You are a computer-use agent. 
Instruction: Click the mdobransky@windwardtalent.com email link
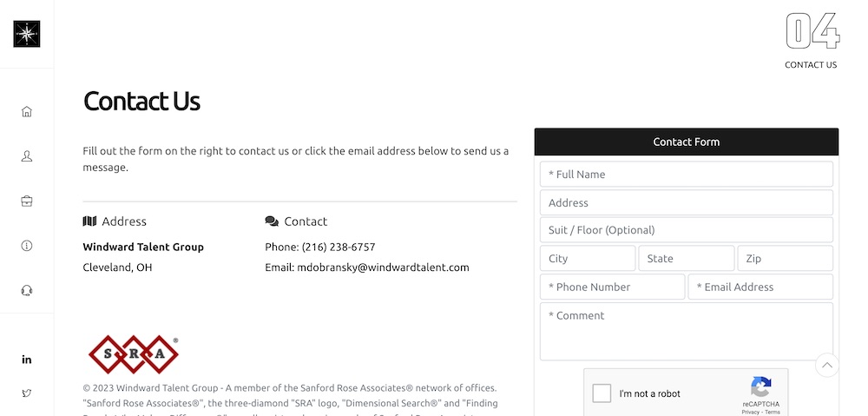(383, 267)
